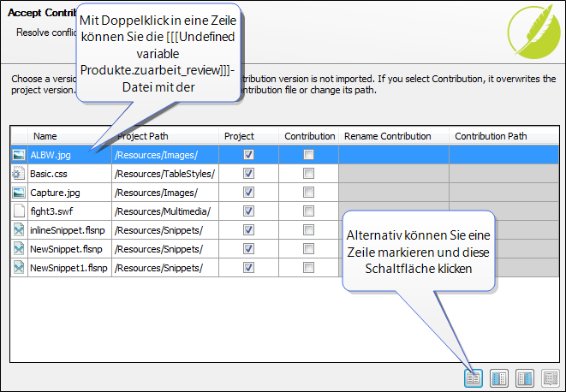
Task: Select the Capture.jpg row
Action: point(54,193)
